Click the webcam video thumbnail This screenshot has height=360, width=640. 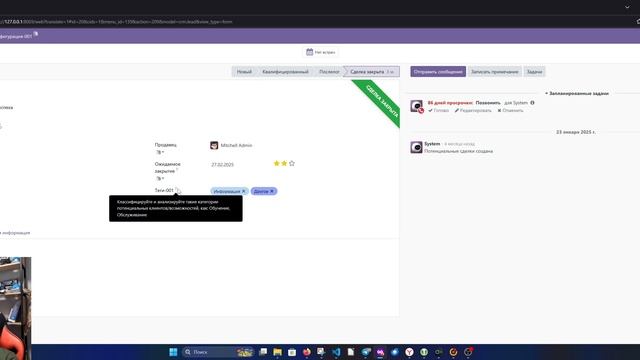(x=16, y=308)
